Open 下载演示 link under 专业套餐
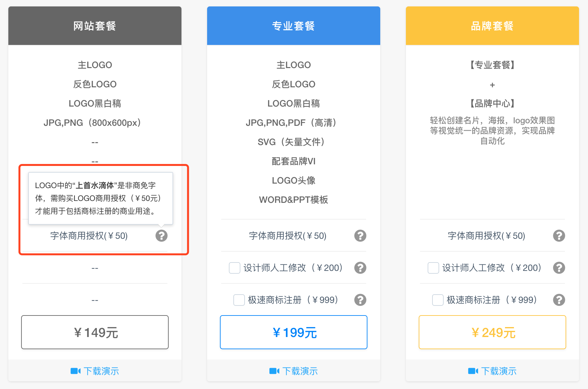The height and width of the screenshot is (389, 588). (300, 371)
